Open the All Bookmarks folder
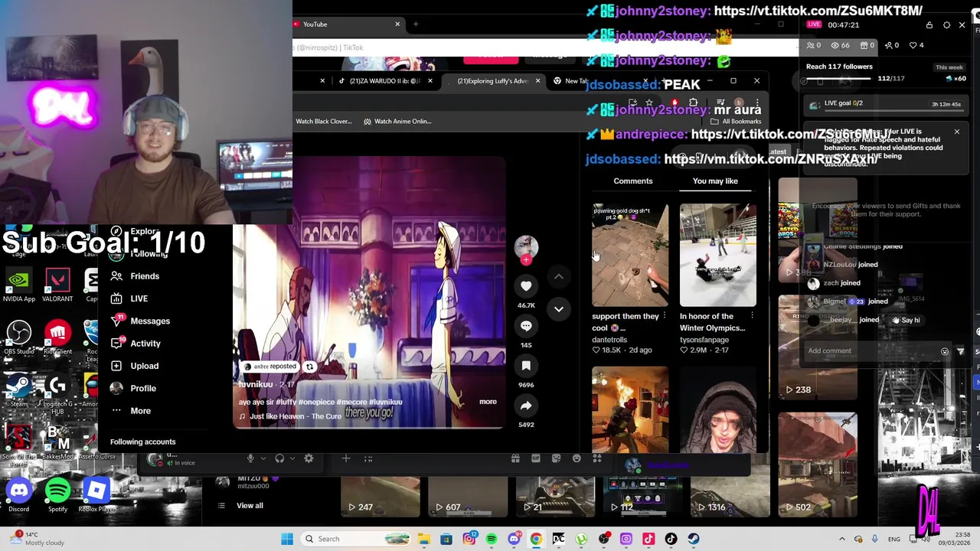 736,121
